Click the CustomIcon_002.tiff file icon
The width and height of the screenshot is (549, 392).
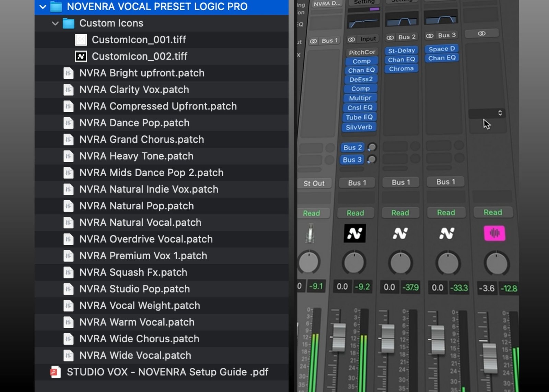click(x=81, y=56)
